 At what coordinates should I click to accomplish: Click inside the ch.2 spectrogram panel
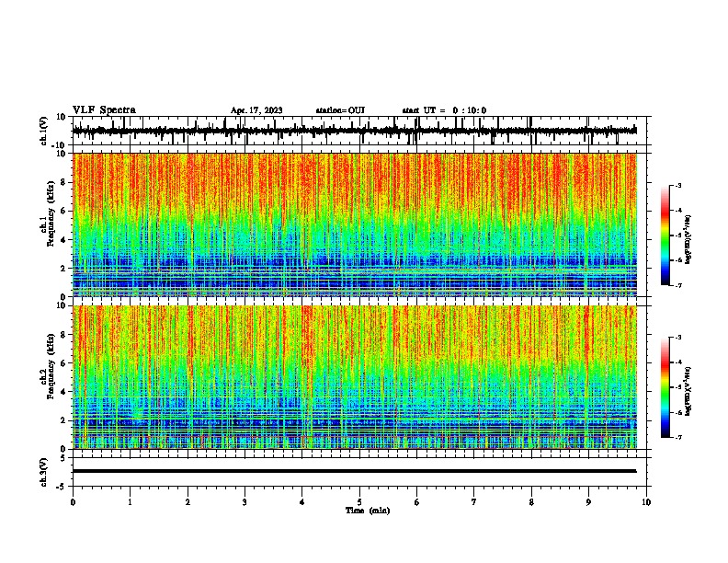click(x=355, y=377)
